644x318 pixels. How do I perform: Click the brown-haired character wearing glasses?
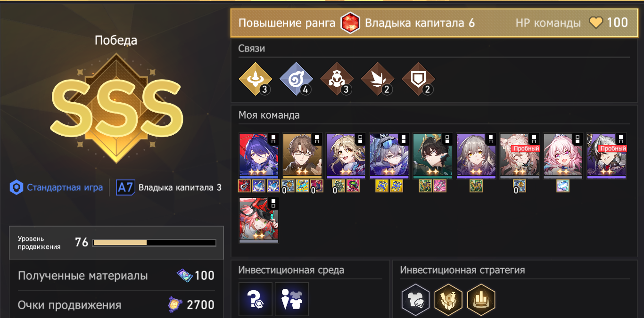(x=302, y=156)
